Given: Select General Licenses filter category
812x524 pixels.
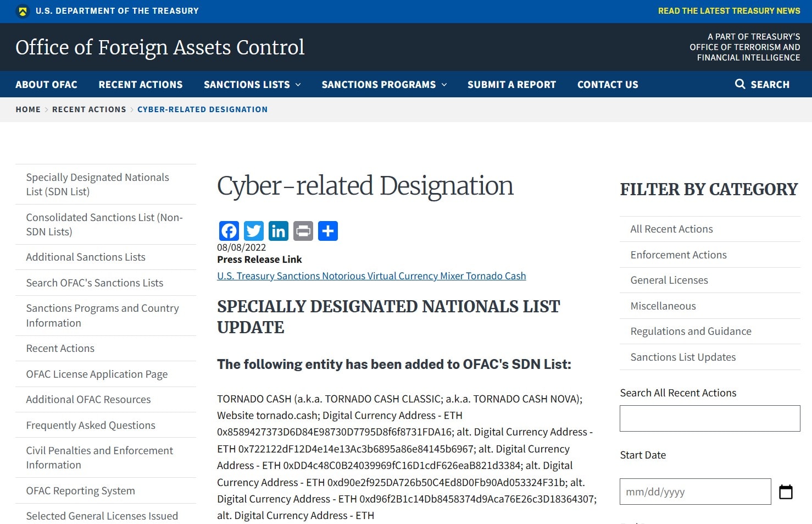Looking at the screenshot, I should pyautogui.click(x=669, y=280).
